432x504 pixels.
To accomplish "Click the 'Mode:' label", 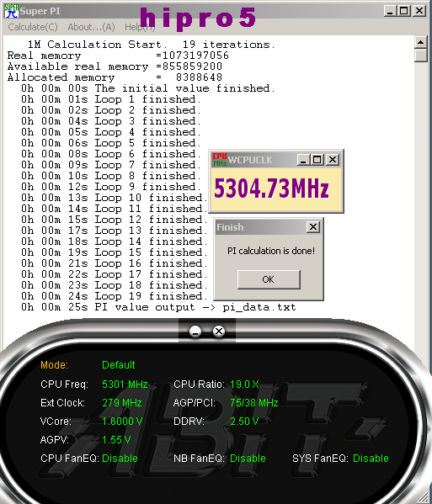I will [54, 365].
